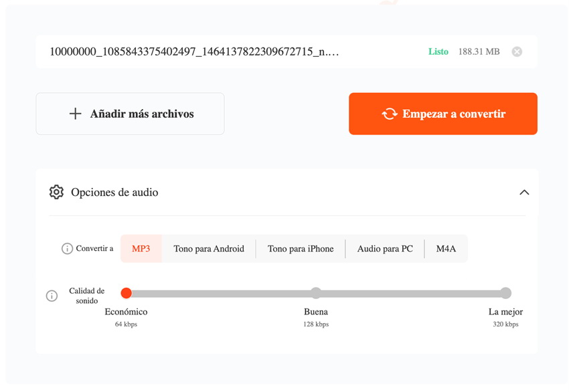Set the quality slider to La mejor 320 kbps point
569x392 pixels.
click(x=506, y=292)
